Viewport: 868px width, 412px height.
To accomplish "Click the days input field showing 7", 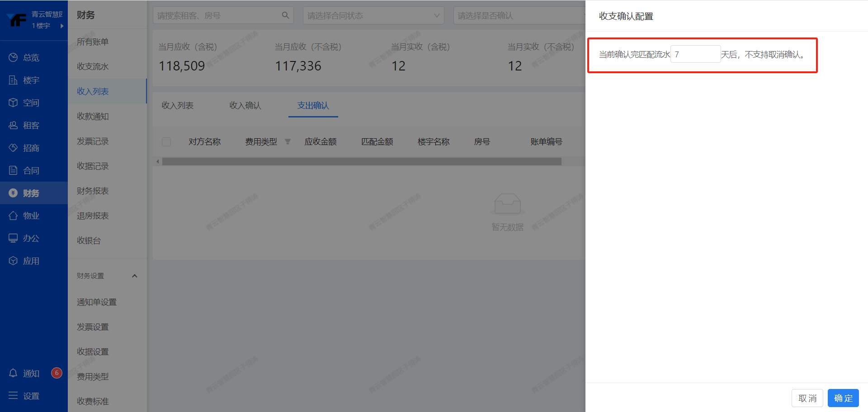I will [x=695, y=54].
